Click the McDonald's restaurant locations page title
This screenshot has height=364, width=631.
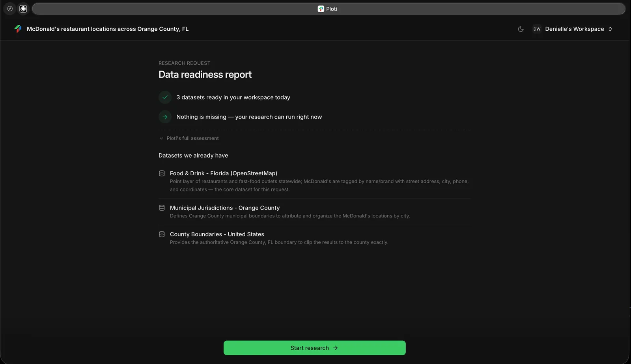point(108,29)
